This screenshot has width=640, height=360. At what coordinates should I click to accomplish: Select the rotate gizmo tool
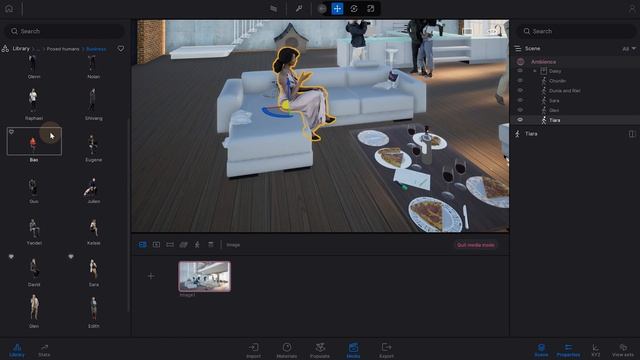point(354,9)
